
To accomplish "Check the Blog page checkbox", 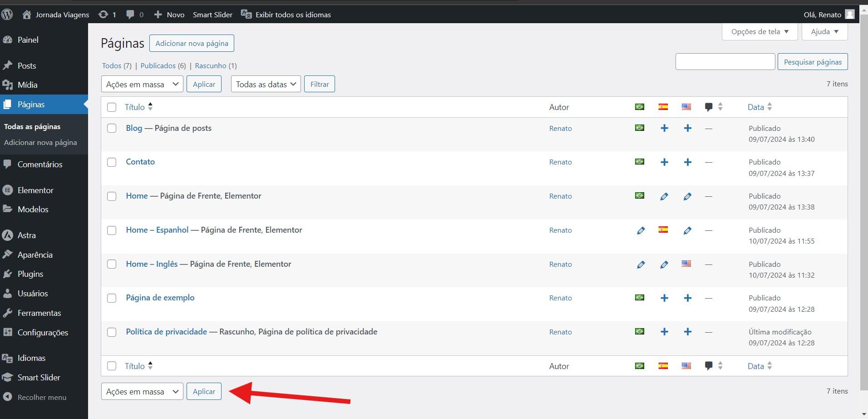I will [112, 128].
